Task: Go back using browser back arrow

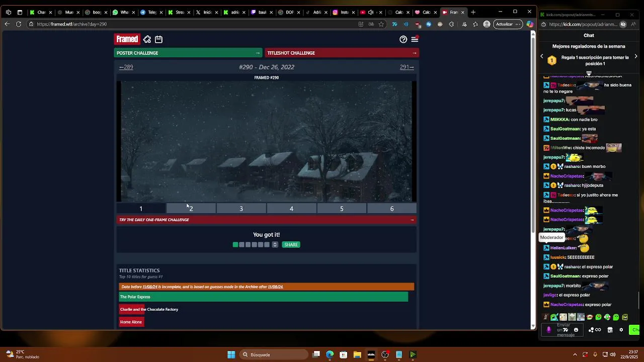Action: [x=7, y=24]
